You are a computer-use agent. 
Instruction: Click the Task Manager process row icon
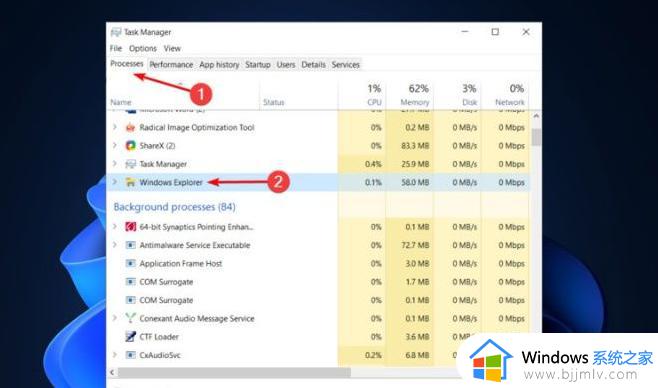pos(131,164)
